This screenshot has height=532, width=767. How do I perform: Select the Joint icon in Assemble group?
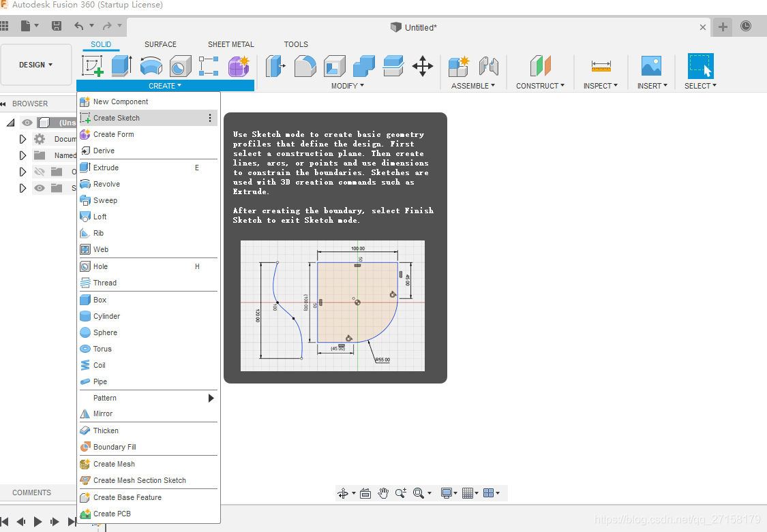(x=489, y=66)
